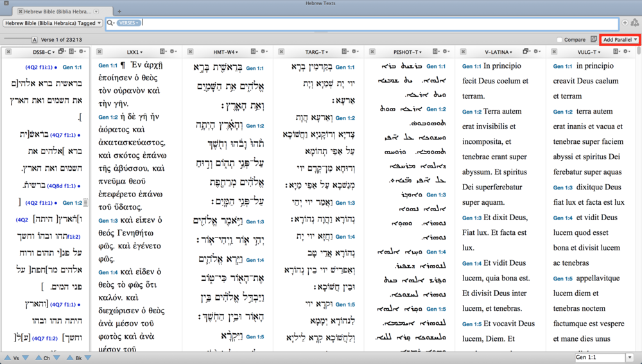The height and width of the screenshot is (364, 642).
Task: Click the magnifier search options icon
Action: click(x=111, y=23)
